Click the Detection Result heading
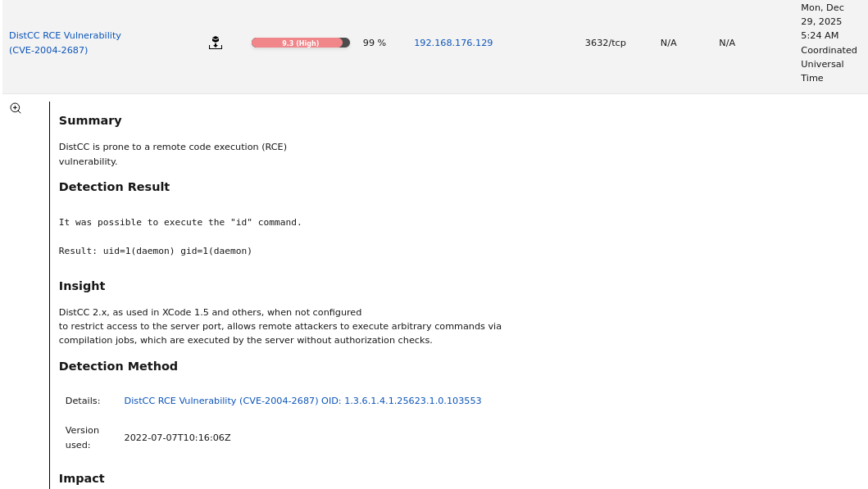Screen dimensions: 868x489 tap(114, 187)
